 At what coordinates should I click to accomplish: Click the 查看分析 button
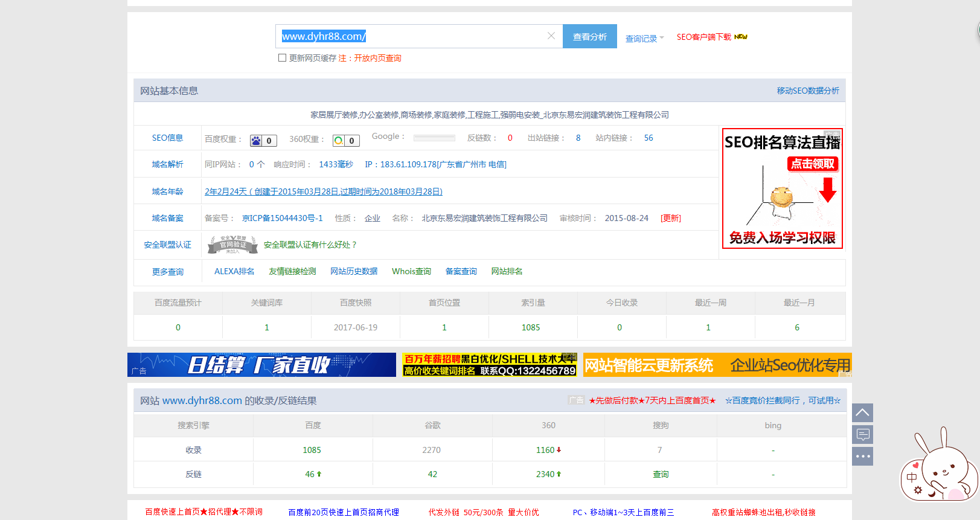[589, 36]
